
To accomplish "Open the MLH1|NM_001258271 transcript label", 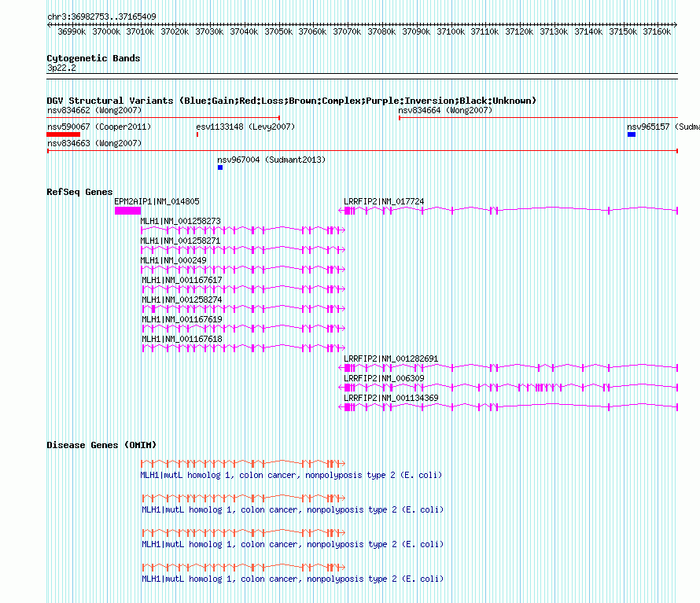I will click(180, 241).
